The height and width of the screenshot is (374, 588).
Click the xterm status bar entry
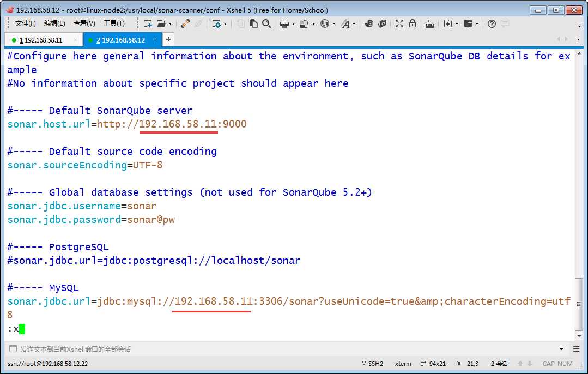[403, 364]
